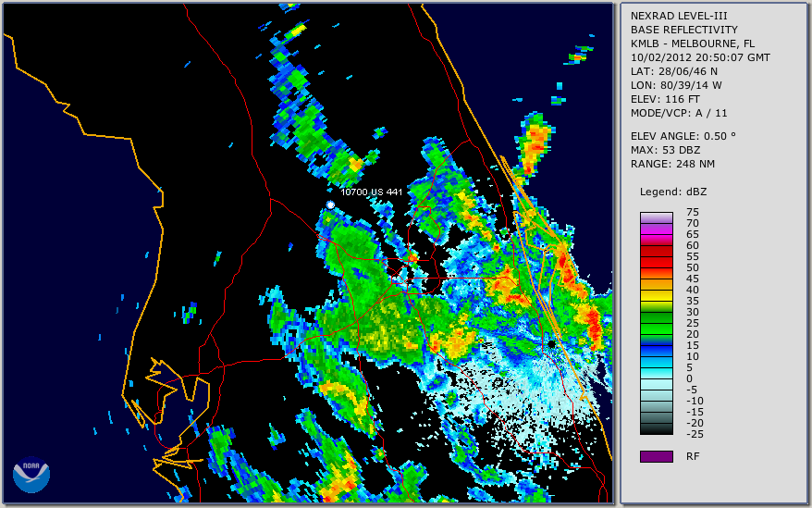Image resolution: width=812 pixels, height=508 pixels.
Task: Click the '-25' value on the legend scale
Action: (693, 434)
